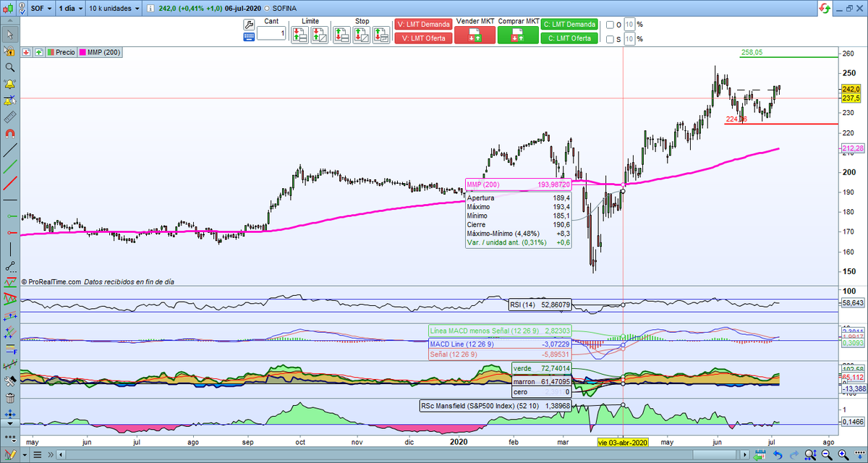Screen dimensions: 868x463
Task: Click the blue keyboard icon
Action: (x=249, y=36)
